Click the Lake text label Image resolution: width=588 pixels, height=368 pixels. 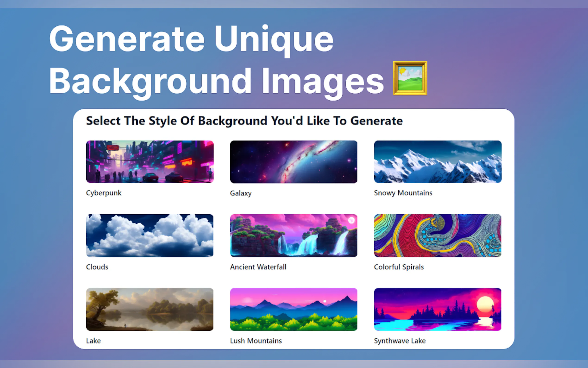pos(93,340)
